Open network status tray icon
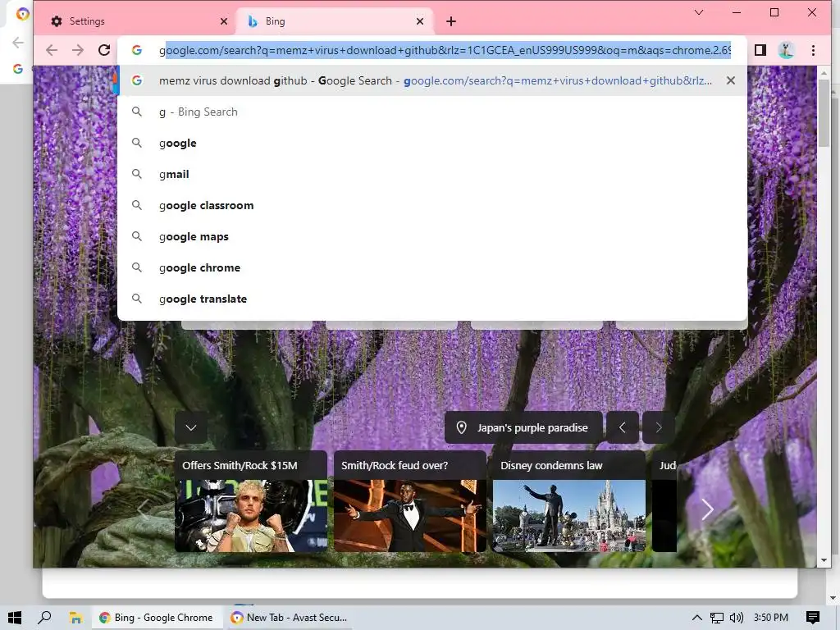The image size is (840, 630). pyautogui.click(x=716, y=618)
